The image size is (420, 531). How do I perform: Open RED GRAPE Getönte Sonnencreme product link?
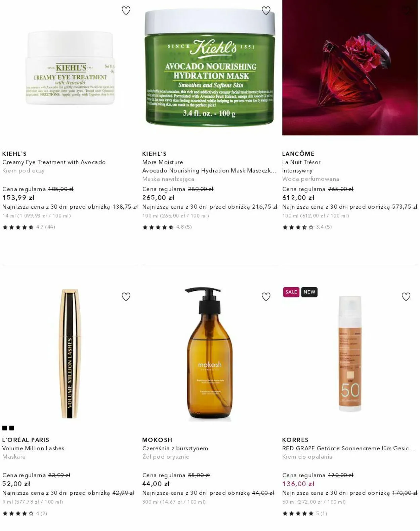click(x=348, y=448)
